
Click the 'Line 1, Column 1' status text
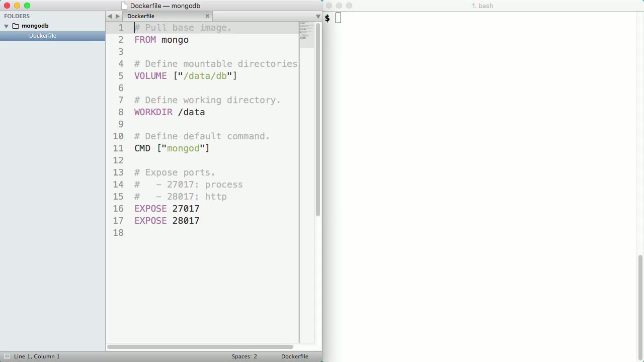[x=37, y=356]
